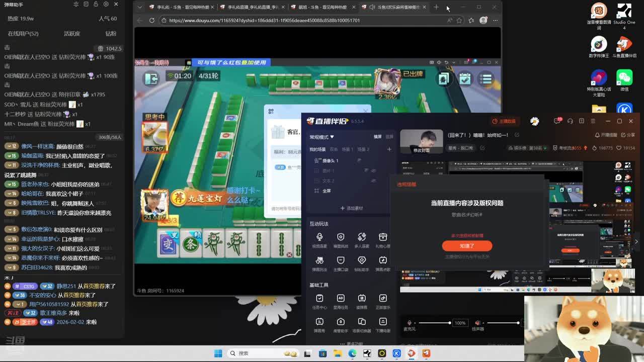The image size is (644, 362).
Task: Open customer service headset icon
Action: 570,121
